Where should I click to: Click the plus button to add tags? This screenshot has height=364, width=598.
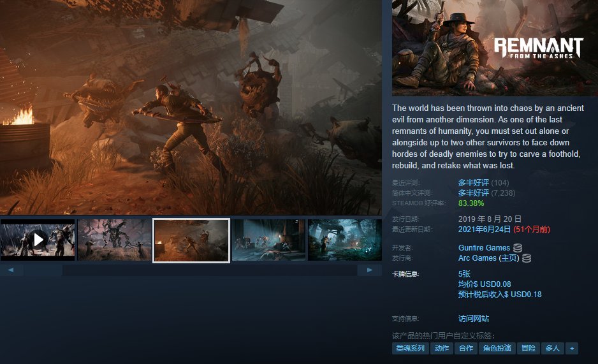point(572,348)
